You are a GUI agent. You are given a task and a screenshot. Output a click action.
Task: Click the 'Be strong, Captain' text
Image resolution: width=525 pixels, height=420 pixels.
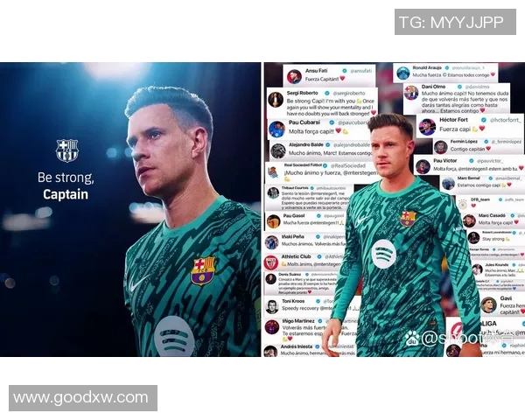[66, 185]
